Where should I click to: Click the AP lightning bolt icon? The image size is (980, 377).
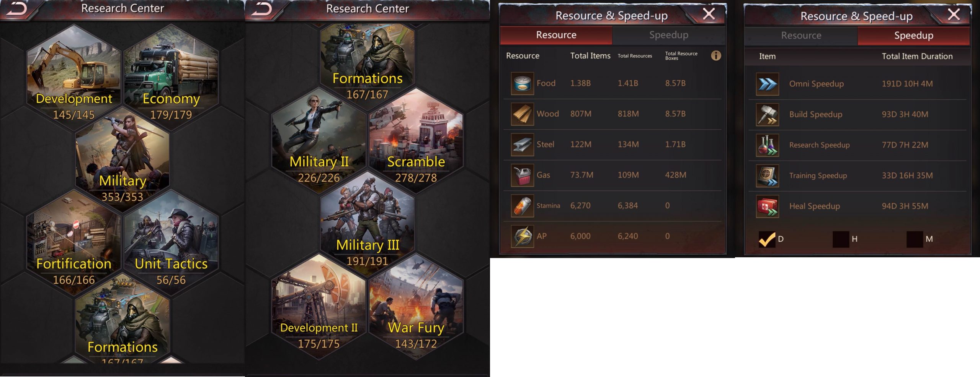click(x=522, y=236)
